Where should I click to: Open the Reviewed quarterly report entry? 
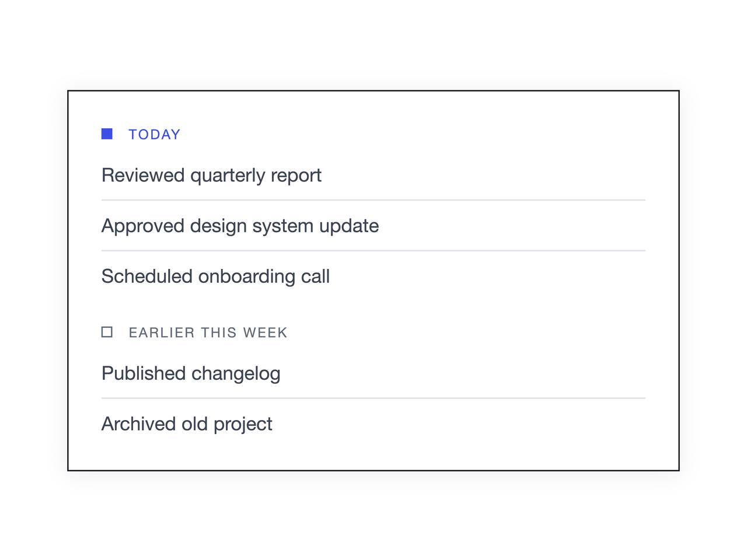[x=373, y=175]
